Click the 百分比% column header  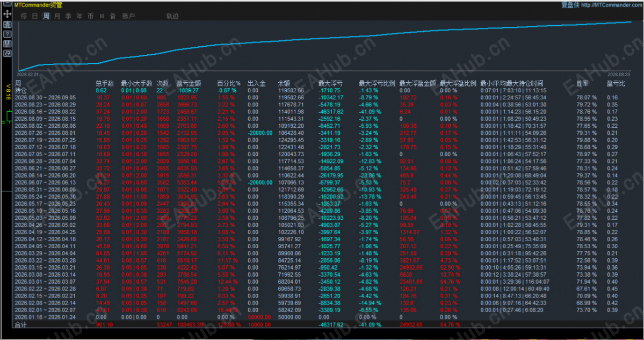click(x=229, y=83)
